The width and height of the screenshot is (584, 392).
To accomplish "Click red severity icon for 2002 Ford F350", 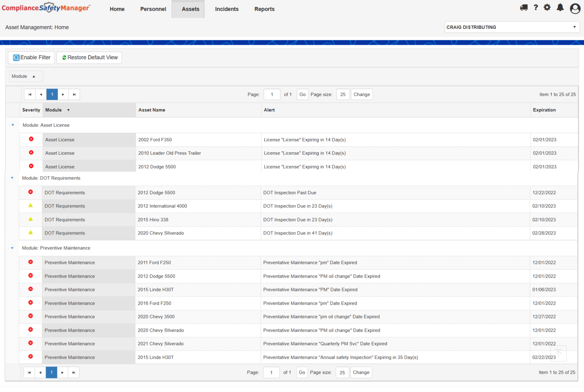I will pos(31,139).
